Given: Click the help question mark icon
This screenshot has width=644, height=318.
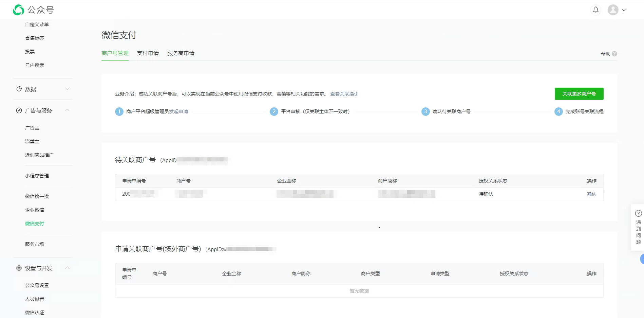Looking at the screenshot, I should [x=614, y=54].
